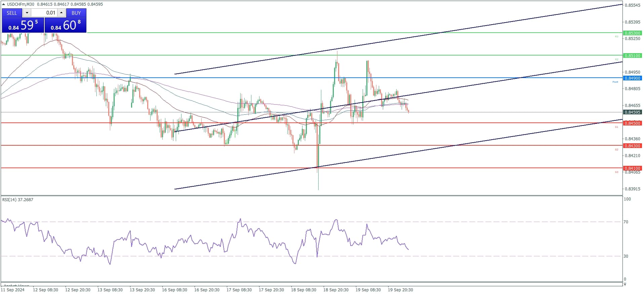Click the 18 Sep 08:30 time label

tap(304, 290)
